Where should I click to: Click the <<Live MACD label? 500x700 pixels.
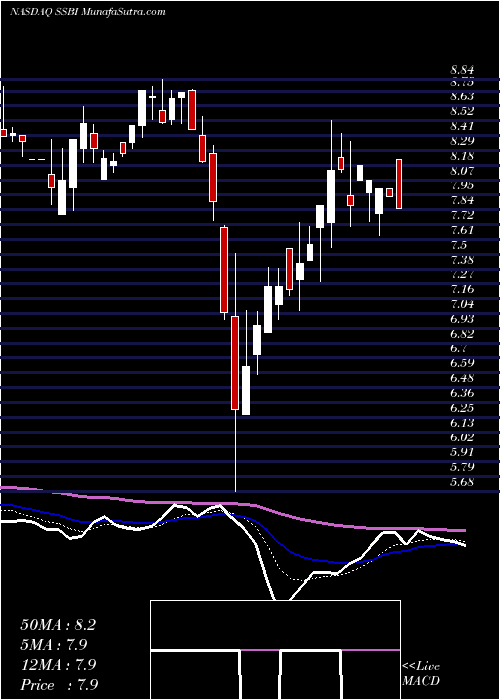click(x=421, y=674)
